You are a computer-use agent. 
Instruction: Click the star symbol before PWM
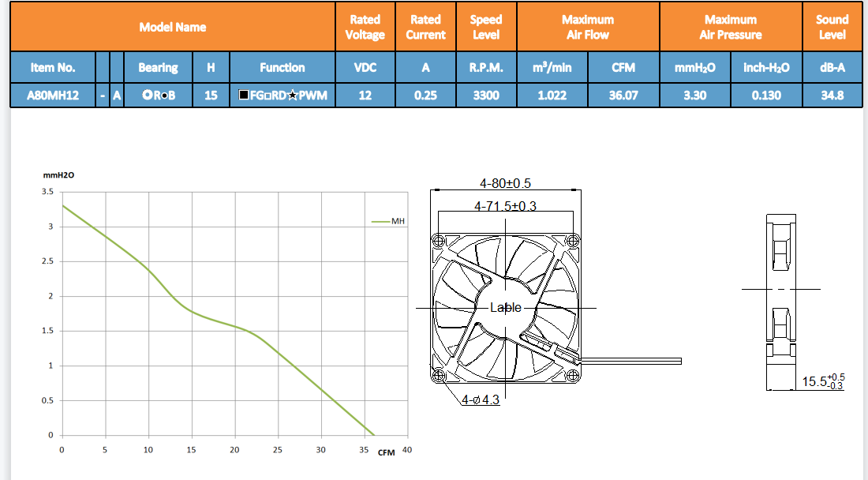(x=293, y=96)
